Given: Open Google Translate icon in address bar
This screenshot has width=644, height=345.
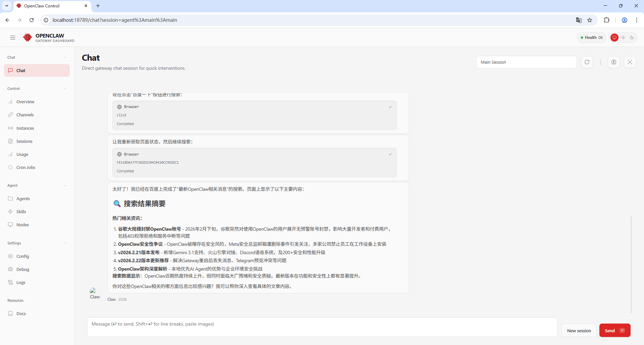Looking at the screenshot, I should (579, 20).
